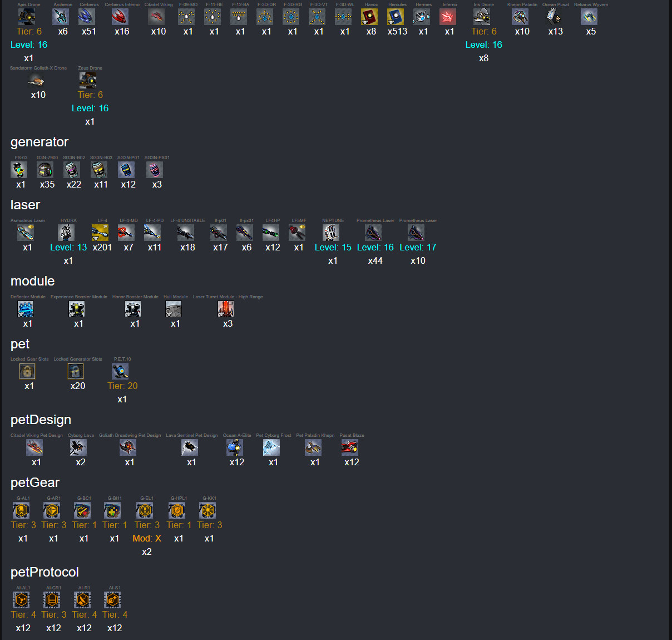Click the NEPTUNE laser icon
Screen dimensions: 672x640
click(x=331, y=233)
